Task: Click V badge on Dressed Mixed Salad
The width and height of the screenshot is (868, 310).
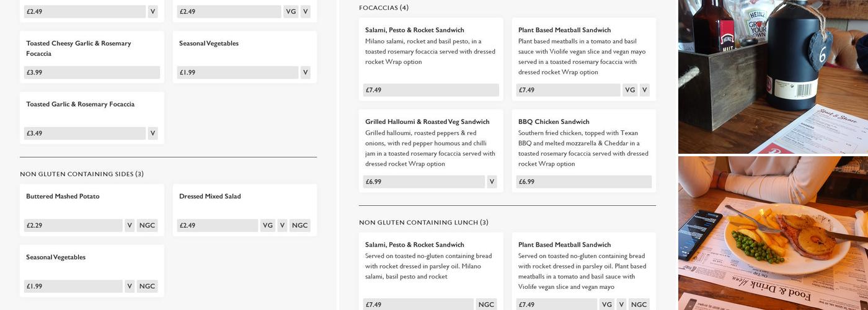Action: pyautogui.click(x=282, y=226)
